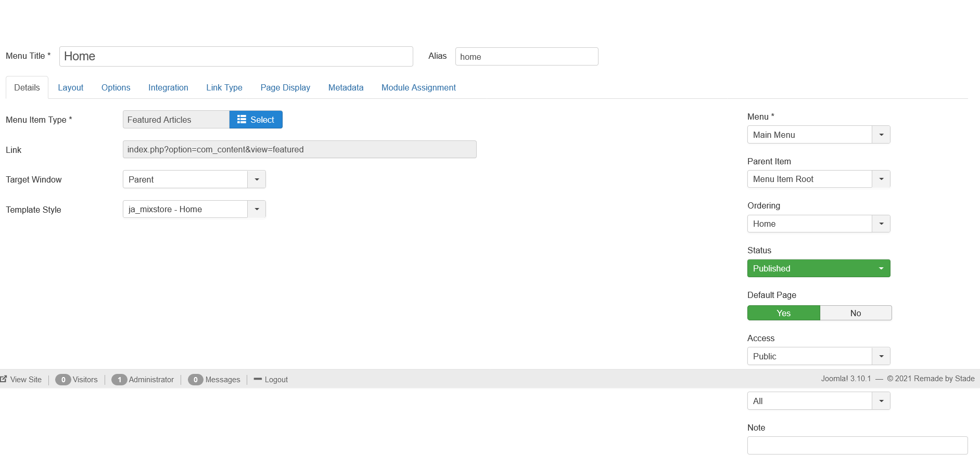Click the Visitors count badge
This screenshot has width=980, height=467.
(x=63, y=380)
